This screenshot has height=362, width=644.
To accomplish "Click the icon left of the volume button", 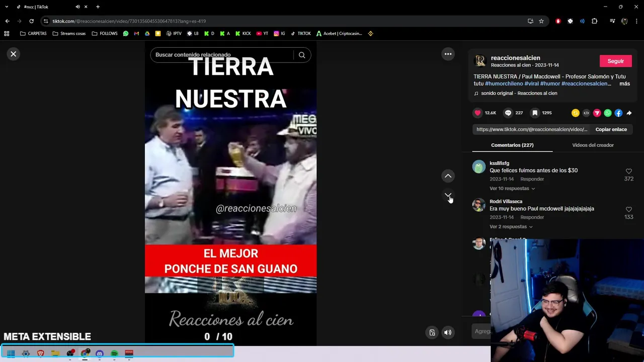I will [x=432, y=332].
